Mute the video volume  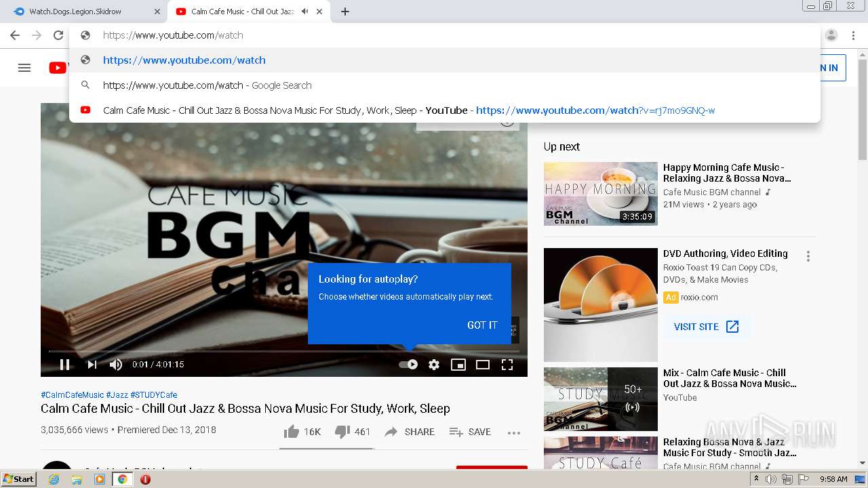click(x=116, y=365)
